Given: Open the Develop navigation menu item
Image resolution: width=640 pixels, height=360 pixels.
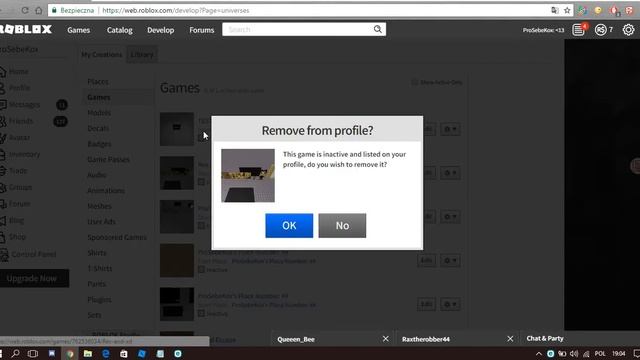Looking at the screenshot, I should [160, 30].
